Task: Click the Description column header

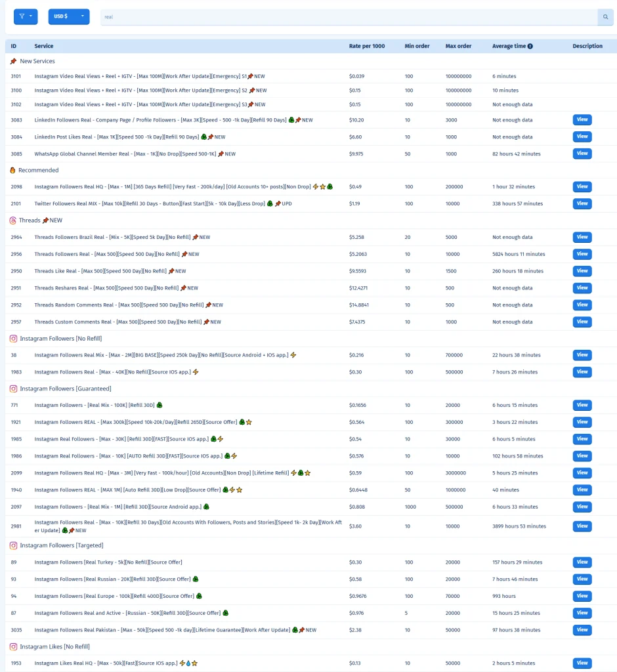Action: (587, 47)
